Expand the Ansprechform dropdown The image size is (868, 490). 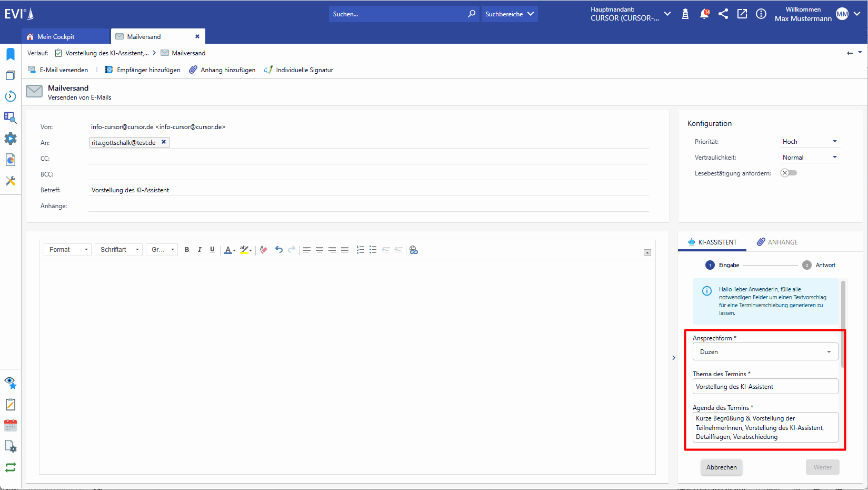765,352
